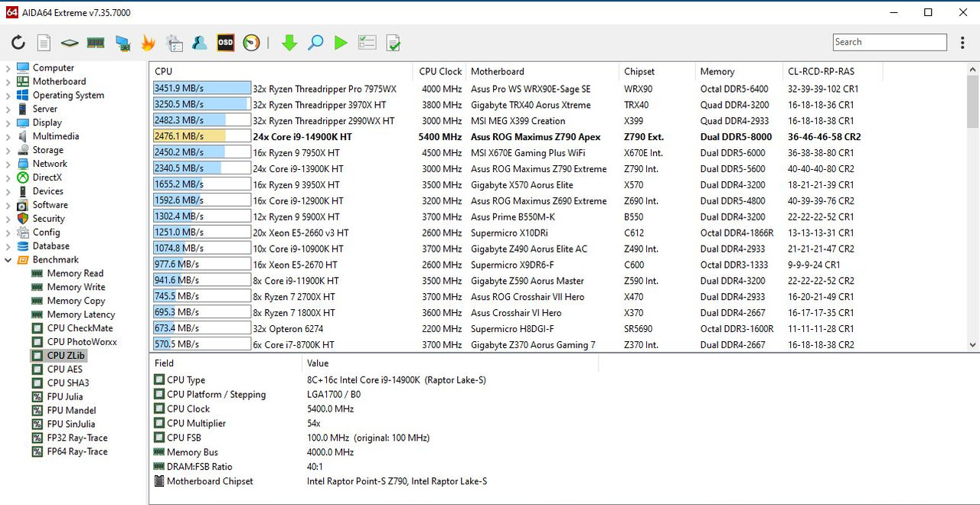Expand the Computer tree node
This screenshot has width=980, height=505.
8,68
